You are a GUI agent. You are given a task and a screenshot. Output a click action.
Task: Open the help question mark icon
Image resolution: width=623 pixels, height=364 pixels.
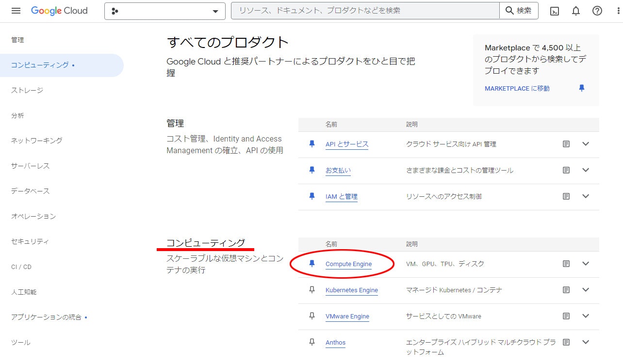coord(597,11)
